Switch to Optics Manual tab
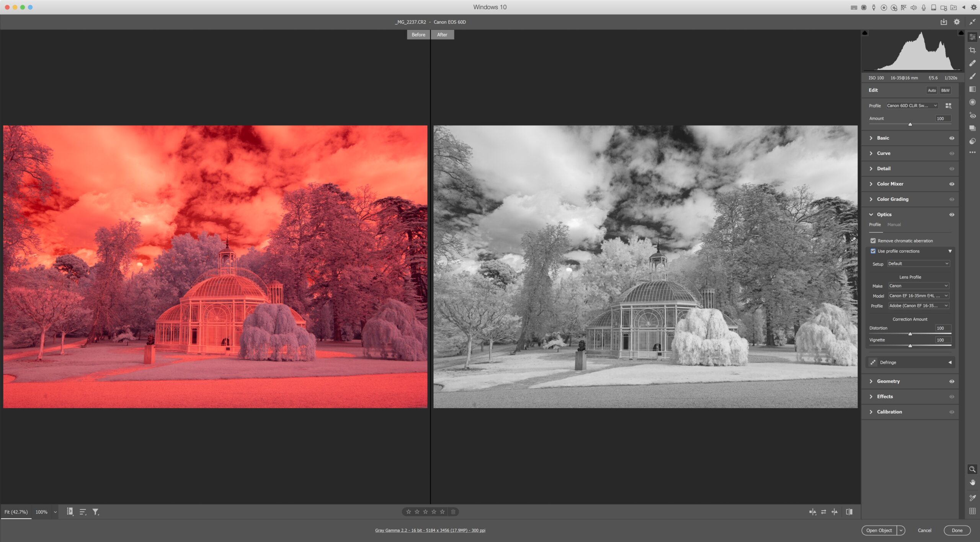Viewport: 980px width, 542px height. [x=894, y=225]
